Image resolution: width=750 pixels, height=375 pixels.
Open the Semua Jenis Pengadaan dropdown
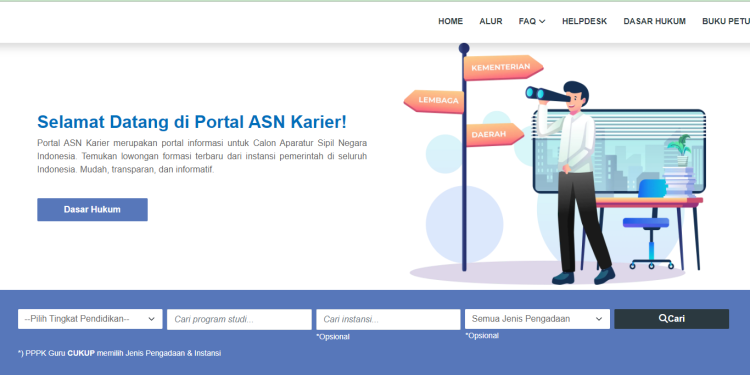click(537, 319)
